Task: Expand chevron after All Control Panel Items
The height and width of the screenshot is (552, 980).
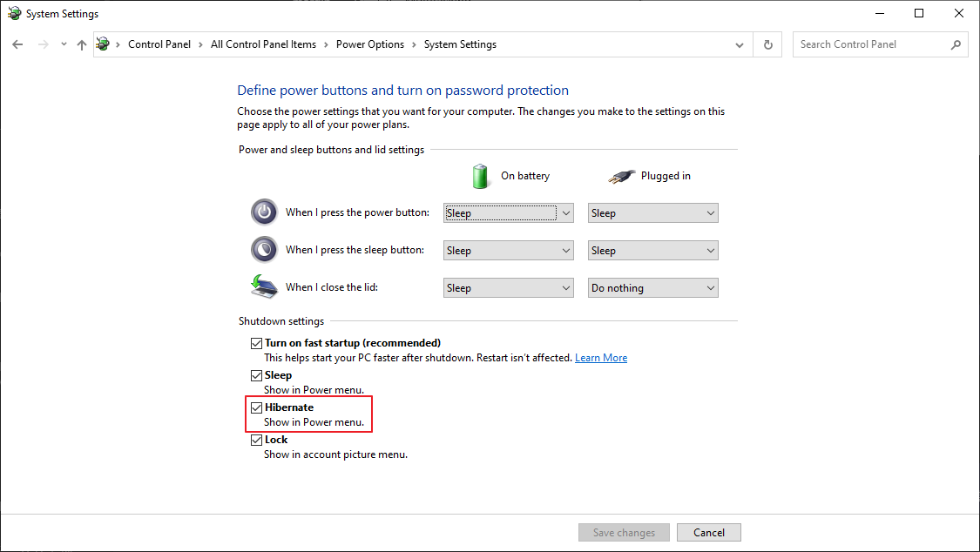Action: pos(326,45)
